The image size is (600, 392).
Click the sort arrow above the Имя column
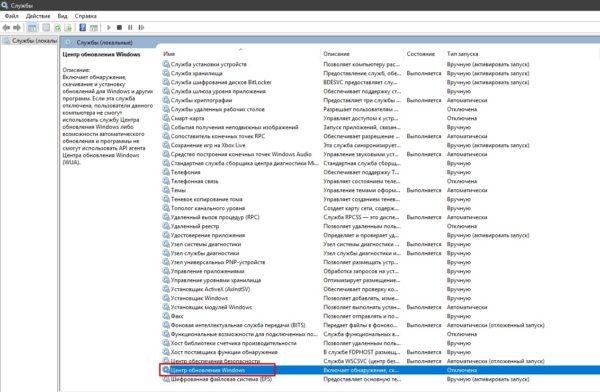pyautogui.click(x=241, y=49)
